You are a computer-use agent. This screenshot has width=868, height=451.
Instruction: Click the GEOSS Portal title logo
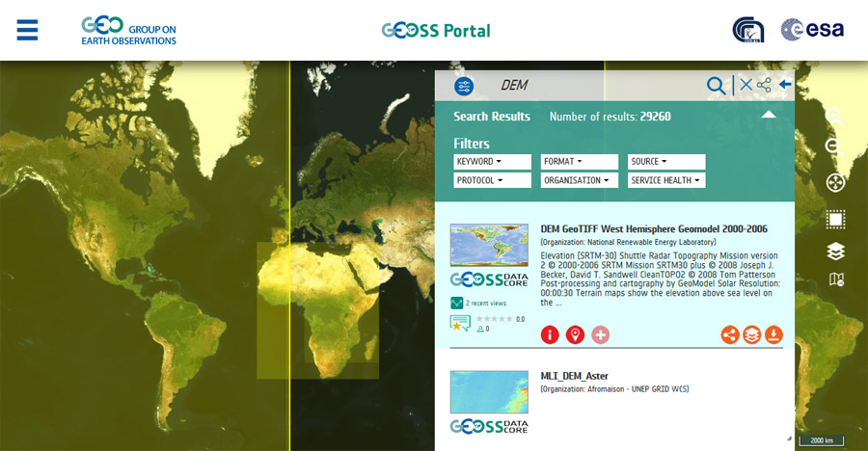[x=436, y=31]
